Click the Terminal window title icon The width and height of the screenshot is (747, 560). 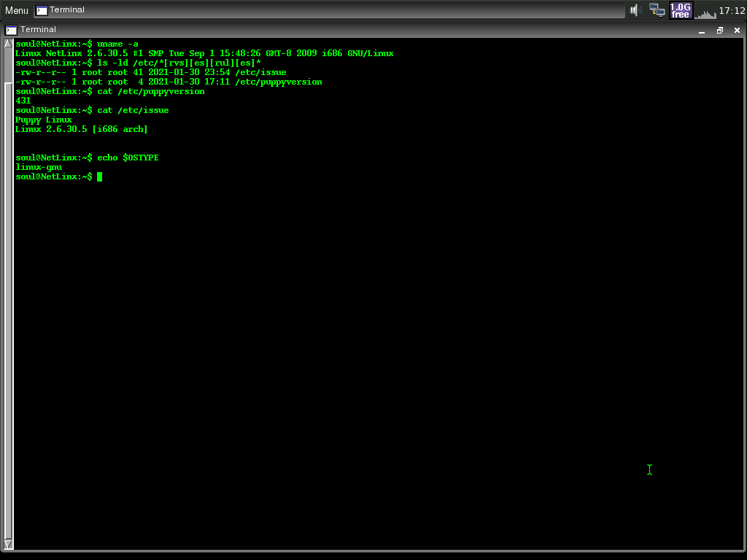[11, 30]
